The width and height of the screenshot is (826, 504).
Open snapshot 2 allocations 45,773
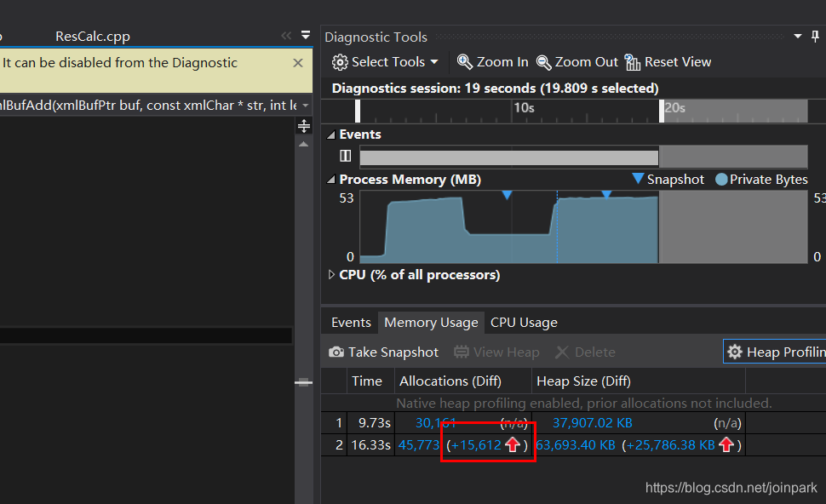tap(419, 445)
